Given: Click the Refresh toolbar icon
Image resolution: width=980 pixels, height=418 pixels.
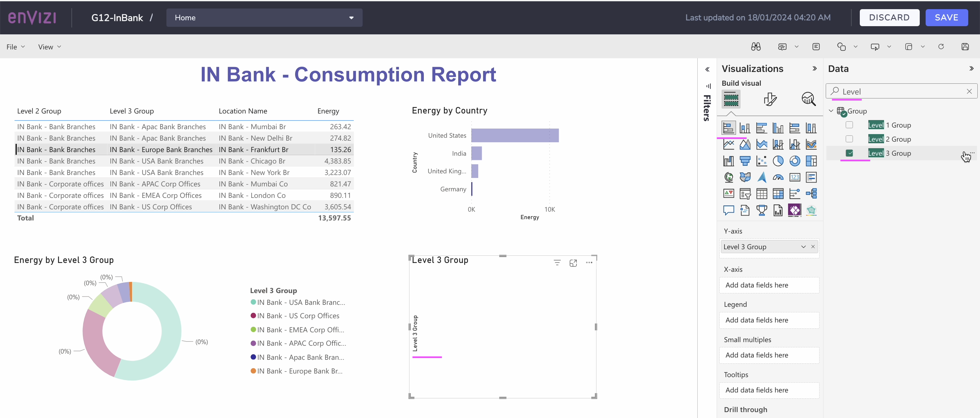Looking at the screenshot, I should tap(941, 46).
